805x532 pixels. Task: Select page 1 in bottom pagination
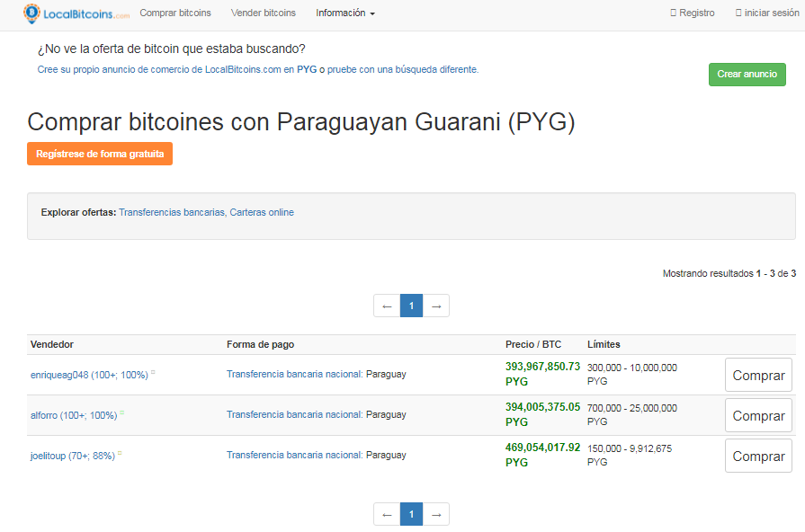[x=411, y=514]
